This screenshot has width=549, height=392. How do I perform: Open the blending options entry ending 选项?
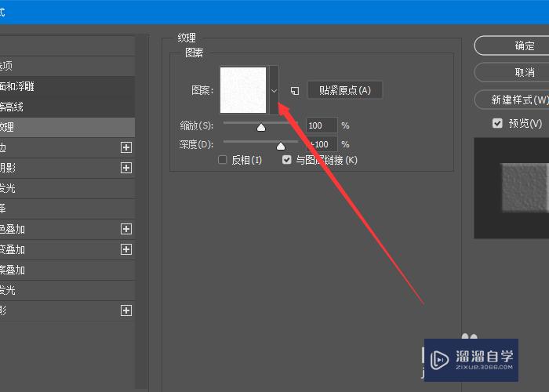[x=67, y=66]
